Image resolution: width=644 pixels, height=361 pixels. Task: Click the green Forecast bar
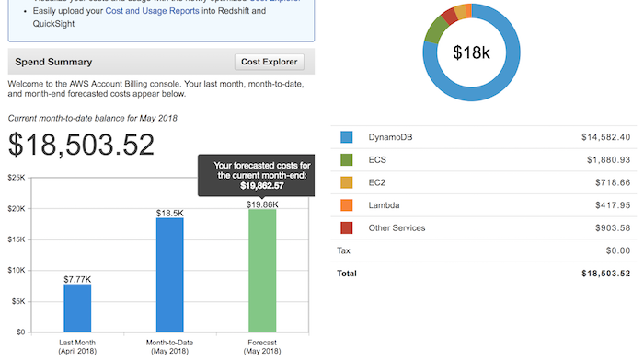click(x=262, y=271)
